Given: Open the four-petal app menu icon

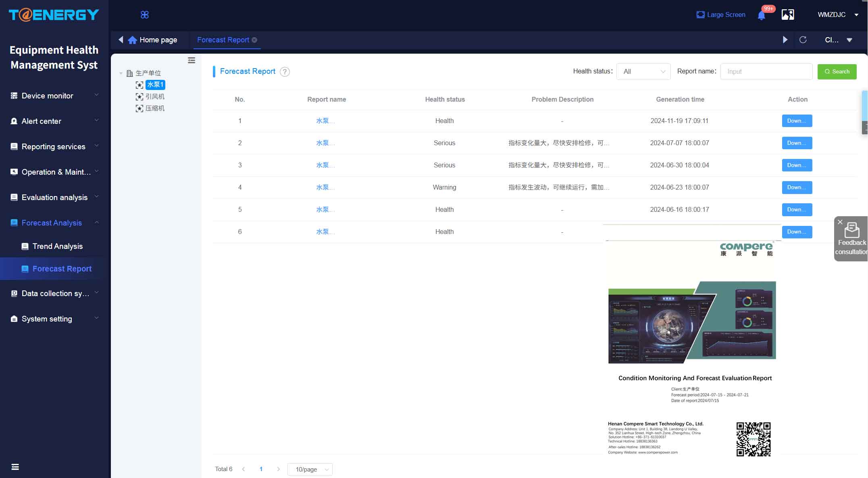Looking at the screenshot, I should click(x=145, y=15).
